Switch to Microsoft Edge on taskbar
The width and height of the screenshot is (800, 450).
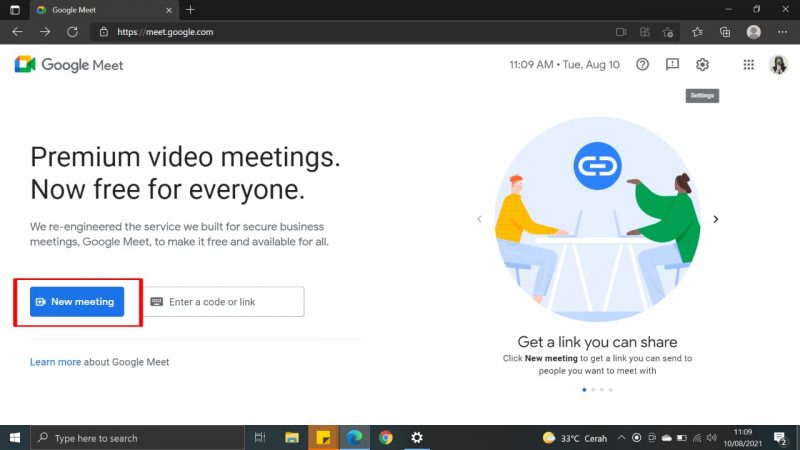point(354,438)
